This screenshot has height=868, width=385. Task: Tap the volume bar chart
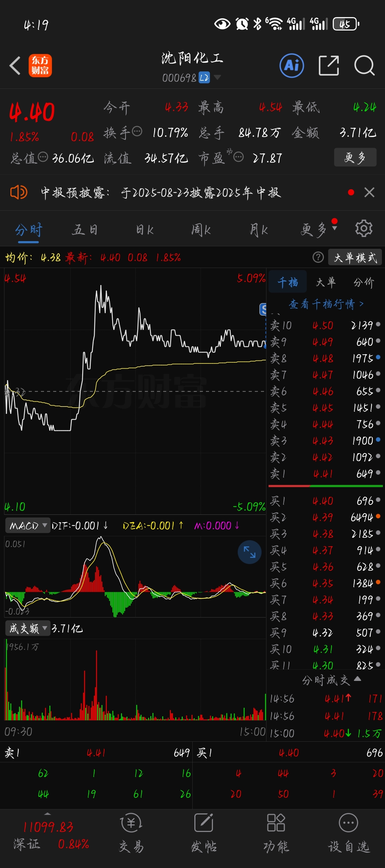pyautogui.click(x=135, y=679)
